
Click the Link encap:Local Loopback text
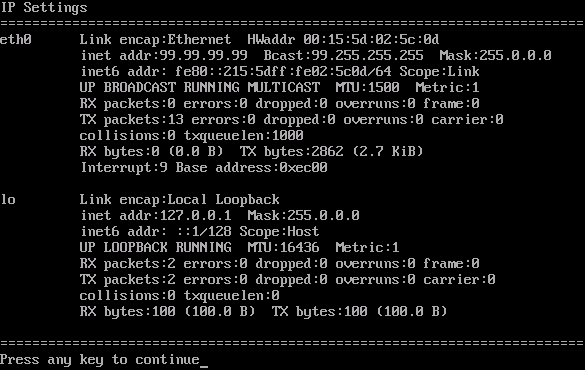179,199
